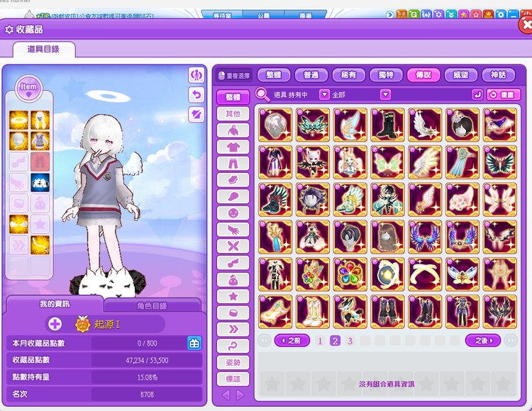
Task: Select the pants category icon in sidebar
Action: click(233, 163)
